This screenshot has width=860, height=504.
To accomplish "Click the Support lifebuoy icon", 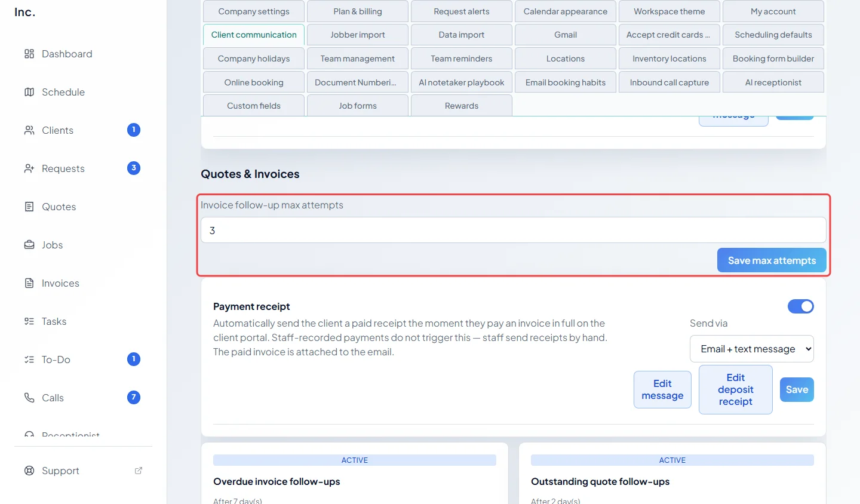I will coord(29,471).
